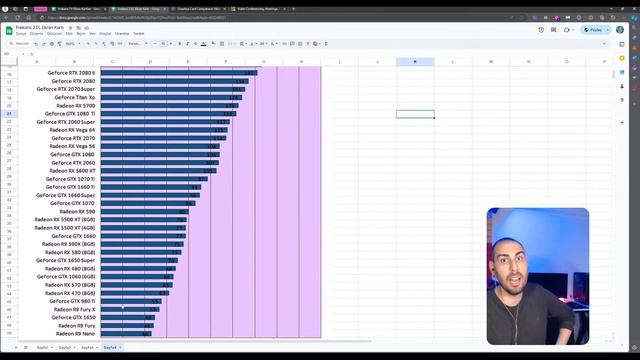Click the browser back arrow
The height and width of the screenshot is (360, 640).
(x=6, y=18)
